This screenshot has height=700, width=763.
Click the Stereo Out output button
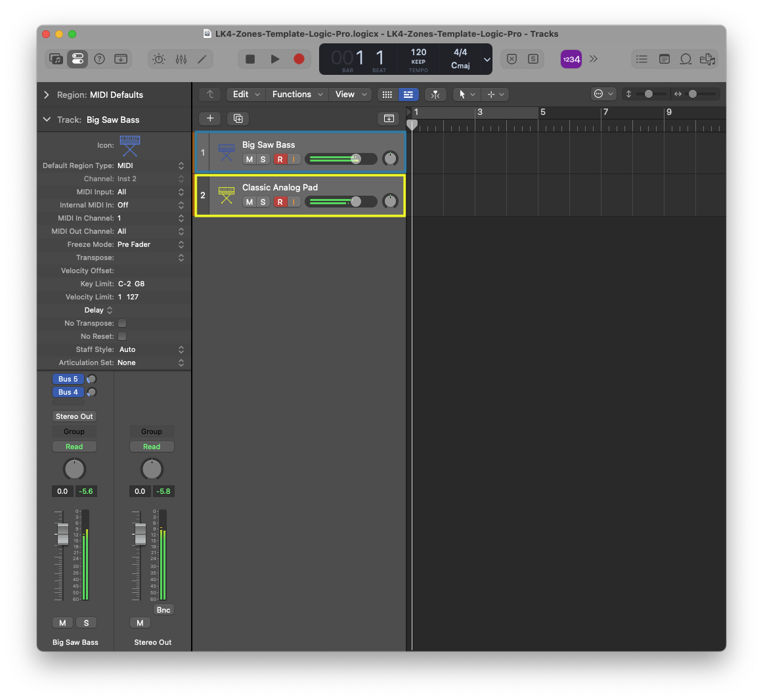click(74, 416)
